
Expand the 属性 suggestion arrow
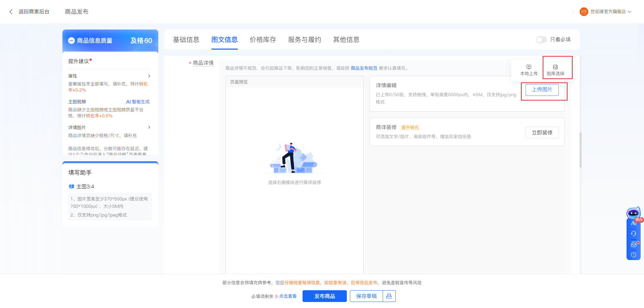tap(149, 76)
